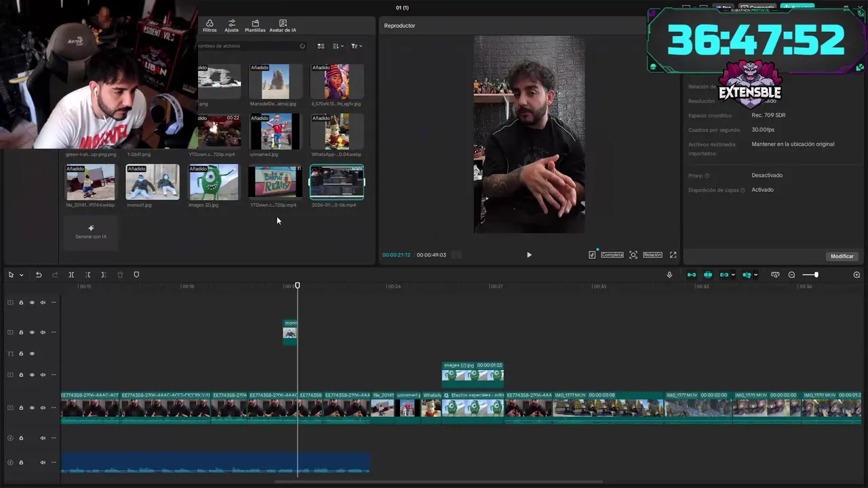
Task: Redo the last undone edit
Action: click(55, 274)
